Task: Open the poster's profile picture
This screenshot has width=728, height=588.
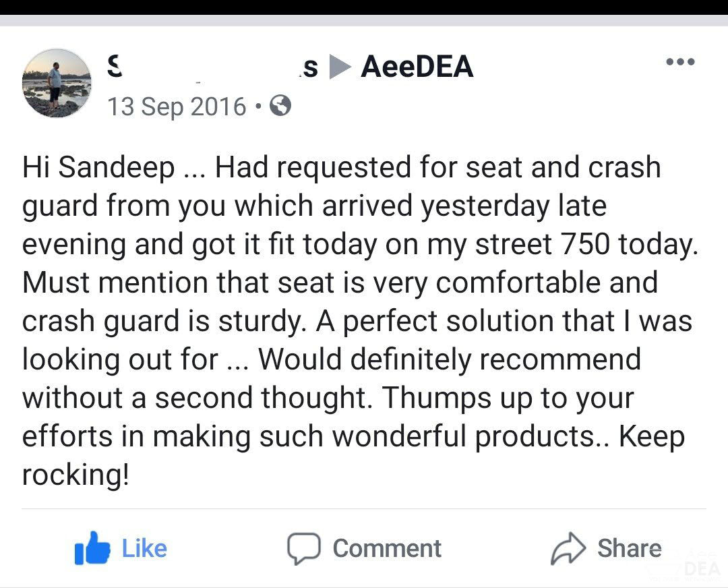Action: (56, 83)
